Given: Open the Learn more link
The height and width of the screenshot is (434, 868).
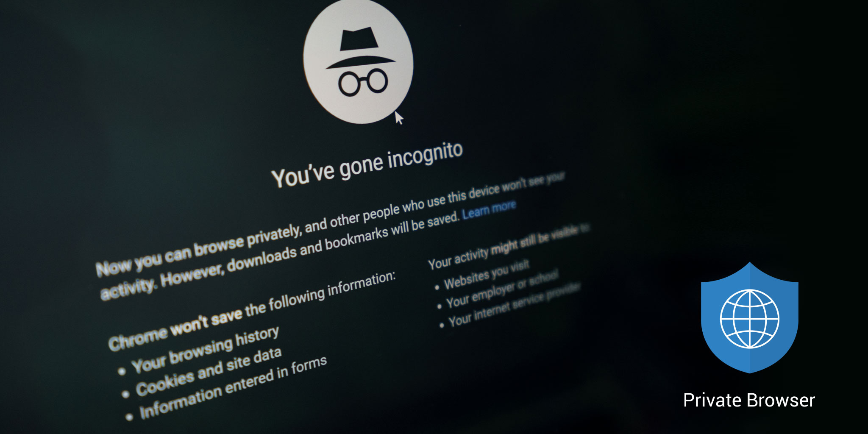Looking at the screenshot, I should [489, 209].
